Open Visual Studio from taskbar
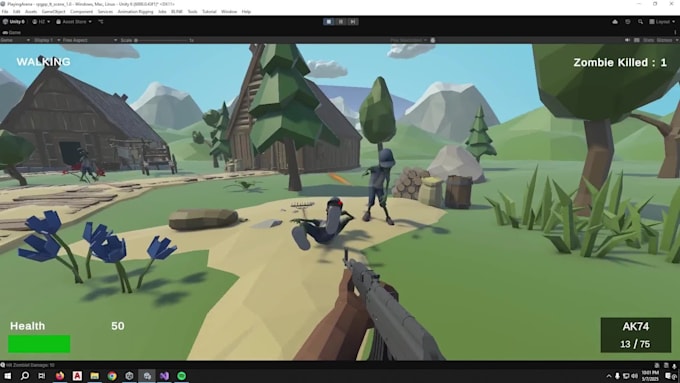The image size is (680, 383). pyautogui.click(x=164, y=376)
